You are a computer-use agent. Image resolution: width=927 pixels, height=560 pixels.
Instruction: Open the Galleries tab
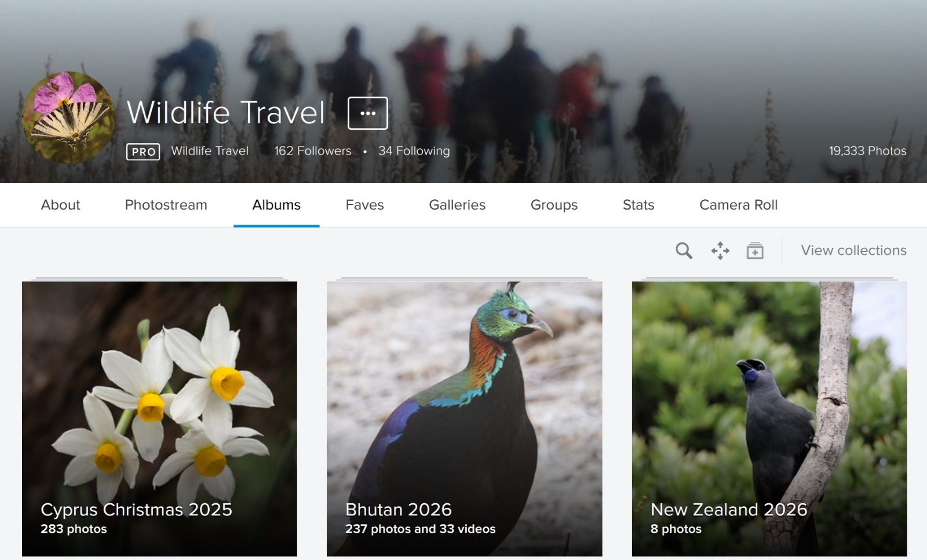click(x=457, y=205)
